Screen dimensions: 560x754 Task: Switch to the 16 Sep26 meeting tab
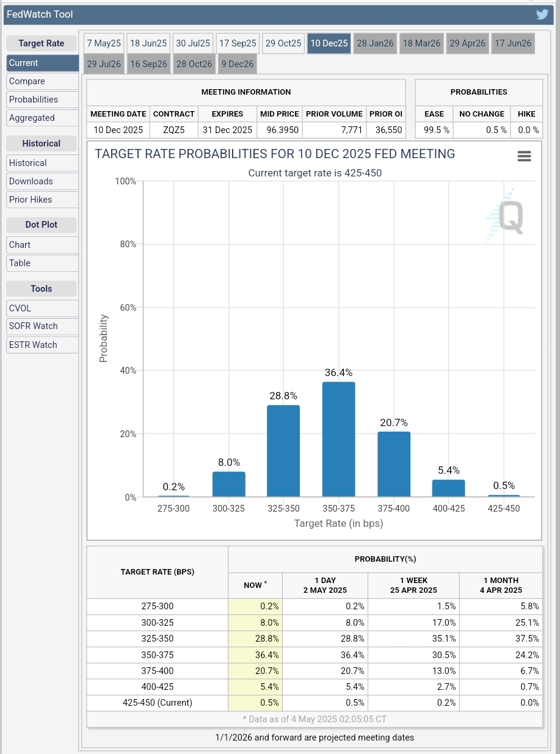pyautogui.click(x=148, y=64)
